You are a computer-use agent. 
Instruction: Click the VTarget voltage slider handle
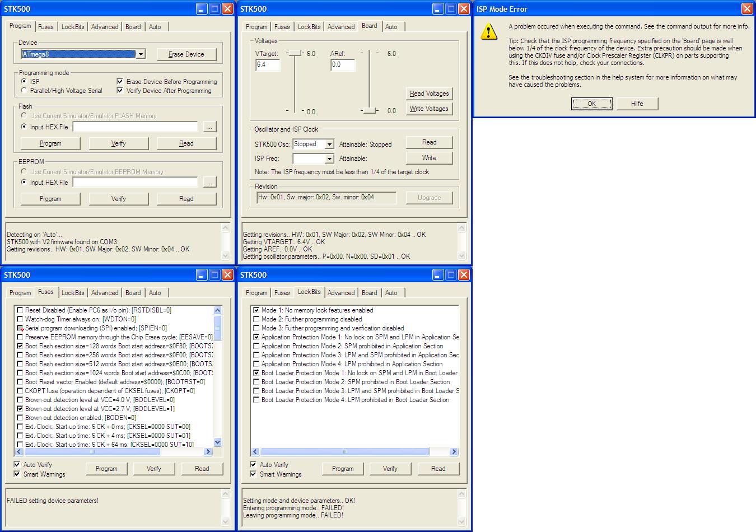coord(294,53)
